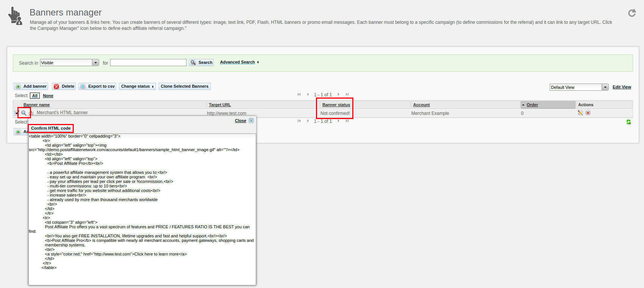Sort by Banner status column header
This screenshot has height=288, width=644.
pyautogui.click(x=336, y=105)
